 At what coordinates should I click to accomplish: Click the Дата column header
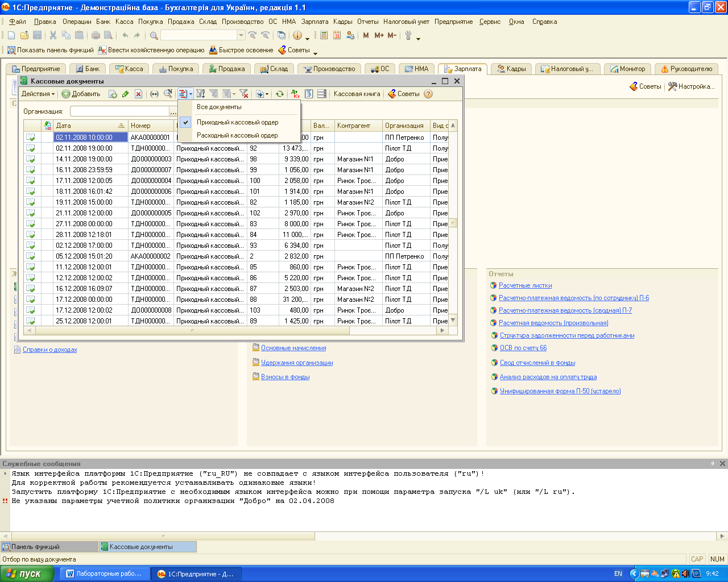tap(90, 126)
